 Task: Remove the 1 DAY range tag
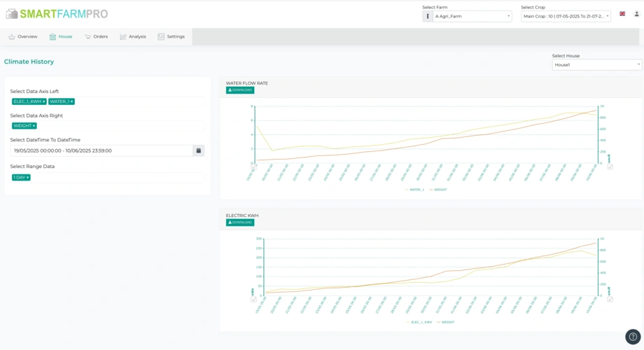coord(27,178)
